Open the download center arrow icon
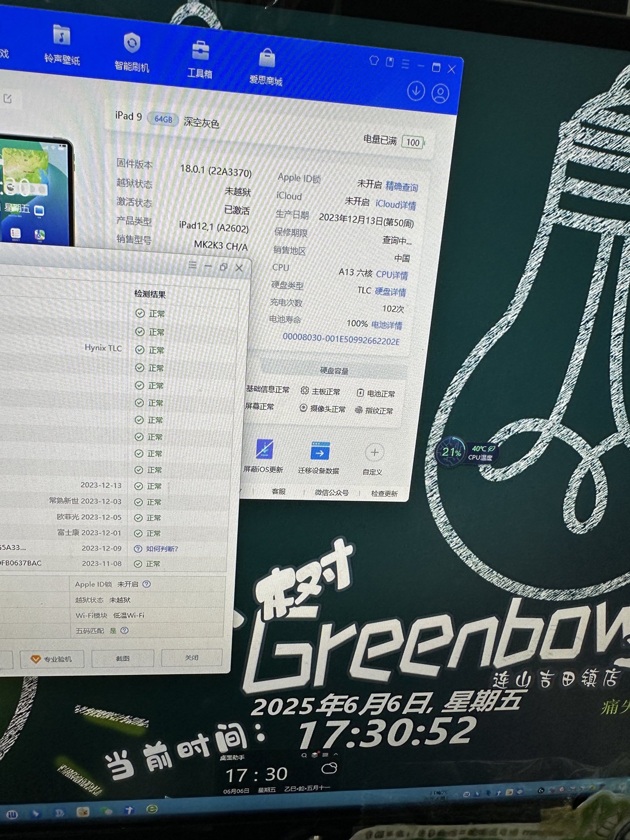 point(416,91)
